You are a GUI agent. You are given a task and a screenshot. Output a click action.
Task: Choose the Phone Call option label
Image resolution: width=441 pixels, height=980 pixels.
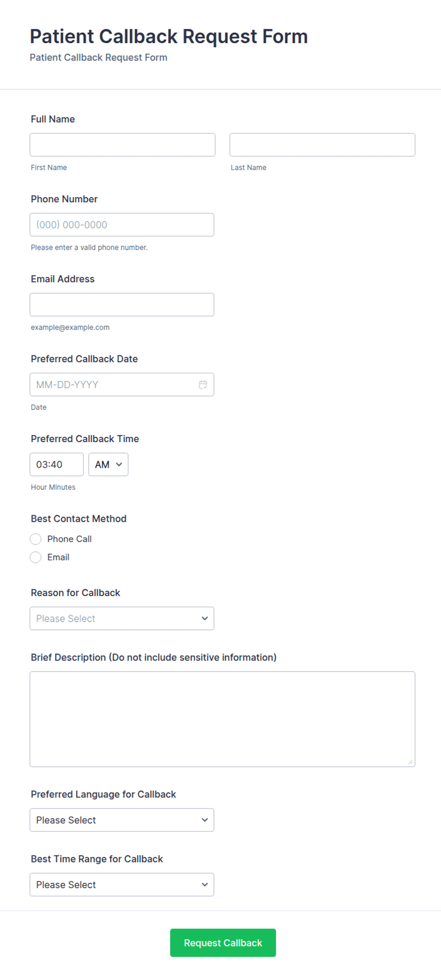point(69,539)
